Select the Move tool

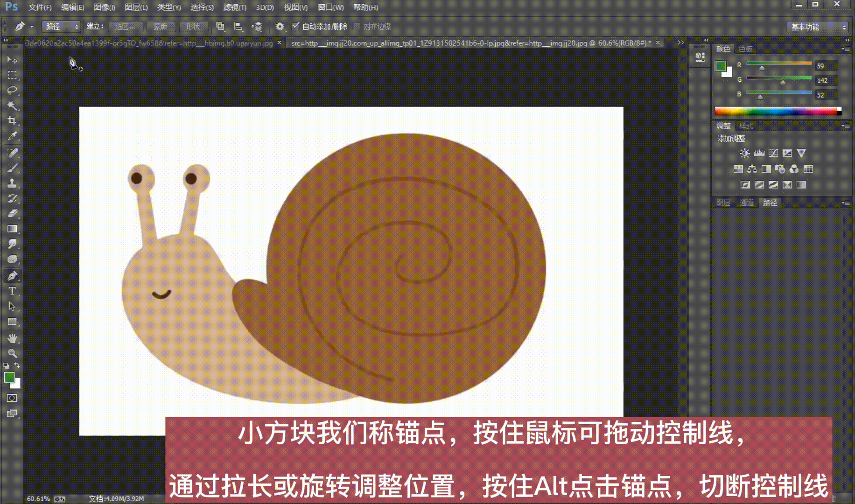[12, 60]
